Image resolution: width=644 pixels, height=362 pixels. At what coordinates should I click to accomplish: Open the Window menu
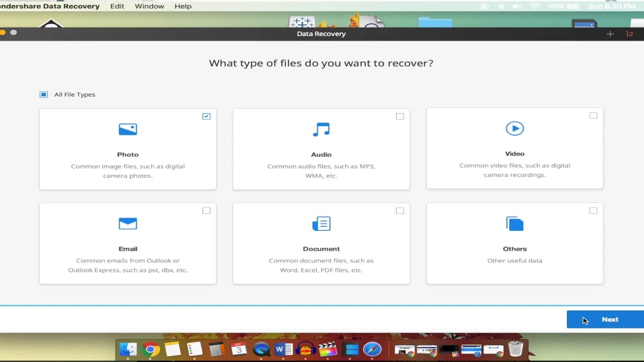[x=149, y=6]
